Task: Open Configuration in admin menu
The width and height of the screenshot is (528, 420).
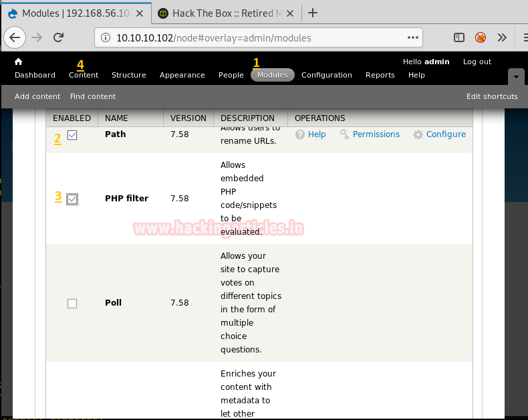Action: [327, 75]
